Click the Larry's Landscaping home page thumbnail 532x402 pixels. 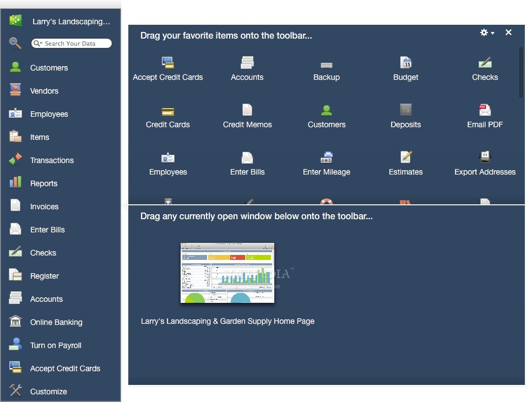pyautogui.click(x=227, y=273)
